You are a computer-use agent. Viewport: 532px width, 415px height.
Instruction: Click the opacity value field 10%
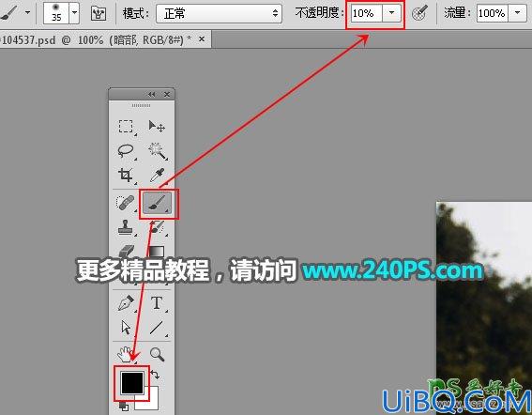click(x=367, y=13)
